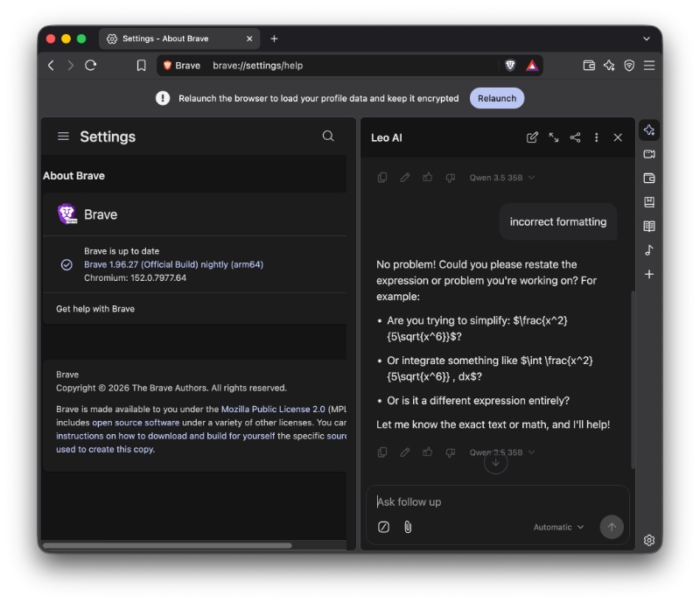Viewport: 700px width, 603px height.
Task: Select the Leo AI sidebar icon
Action: click(649, 130)
